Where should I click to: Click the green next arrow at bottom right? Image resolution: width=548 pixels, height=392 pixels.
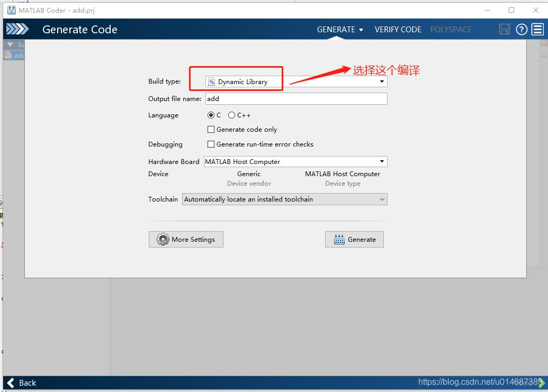click(542, 384)
